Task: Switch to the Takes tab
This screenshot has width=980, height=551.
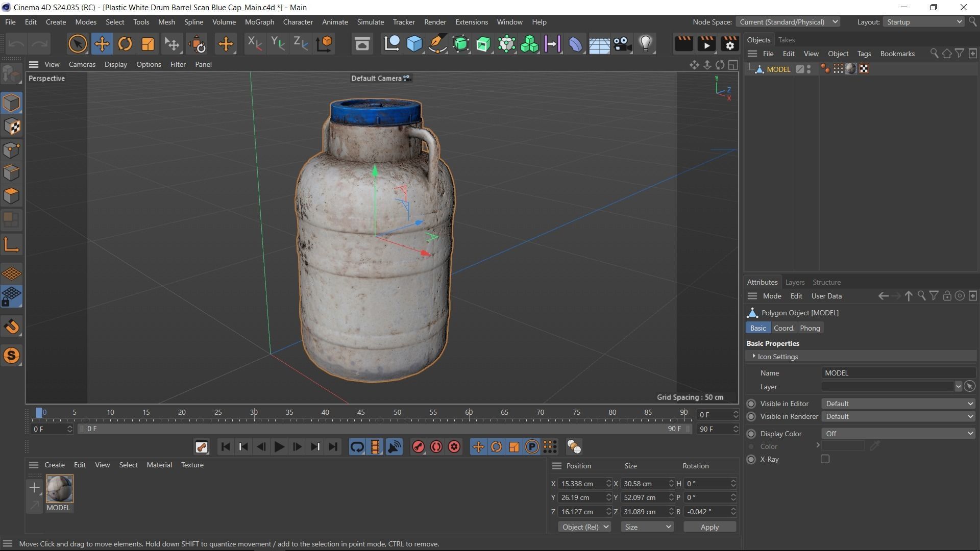Action: 786,40
